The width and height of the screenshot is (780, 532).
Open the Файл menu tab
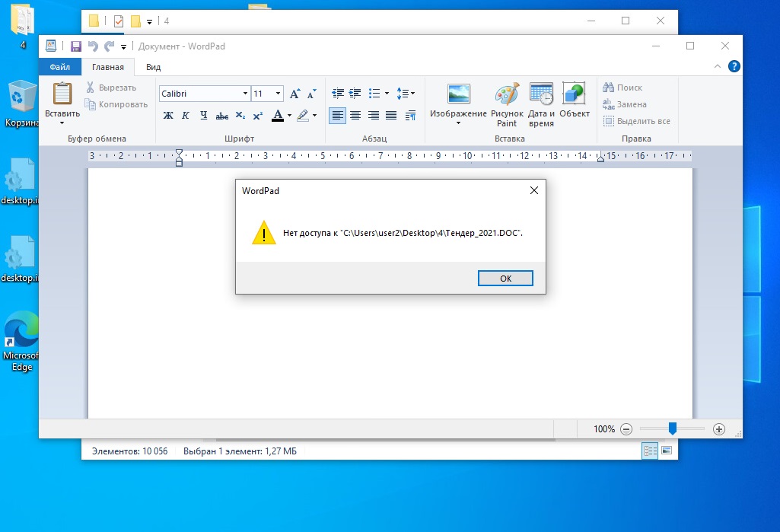59,67
